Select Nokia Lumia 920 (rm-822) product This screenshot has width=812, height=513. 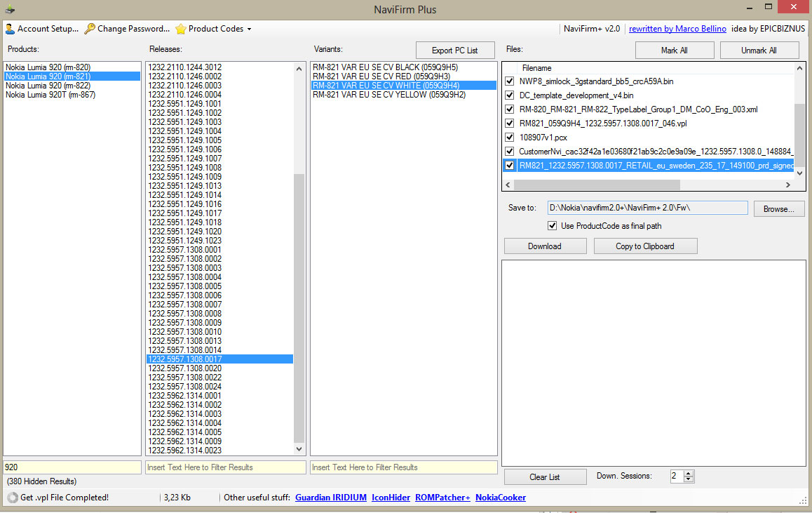pos(72,86)
